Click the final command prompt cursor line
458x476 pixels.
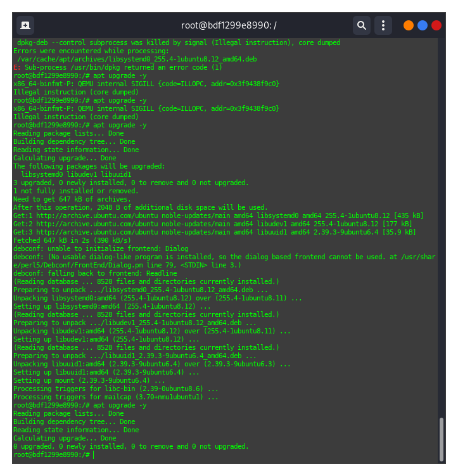point(54,454)
